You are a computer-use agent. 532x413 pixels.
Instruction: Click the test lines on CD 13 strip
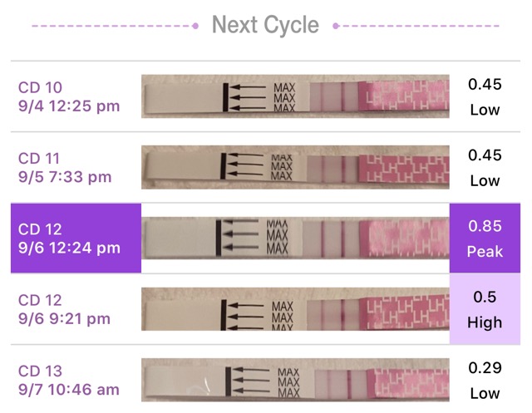(x=335, y=380)
